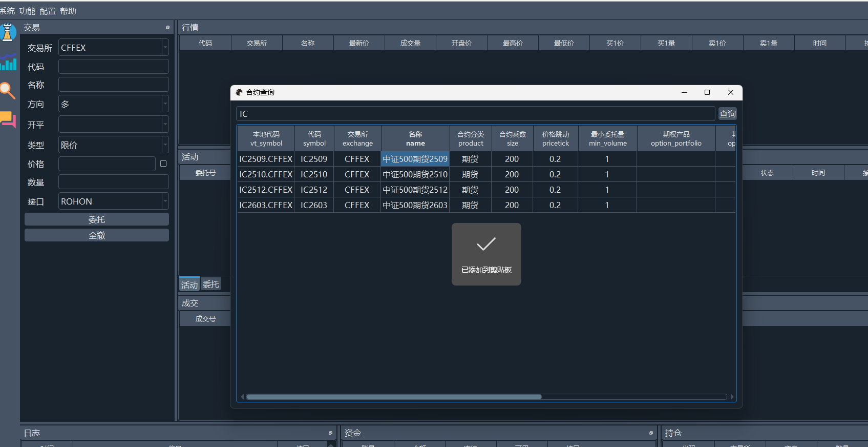The image size is (868, 447).
Task: Focus the 数量 input field
Action: click(x=114, y=182)
